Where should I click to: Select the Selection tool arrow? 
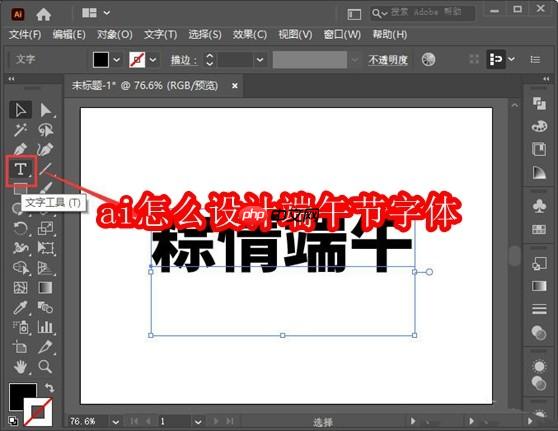[20, 110]
